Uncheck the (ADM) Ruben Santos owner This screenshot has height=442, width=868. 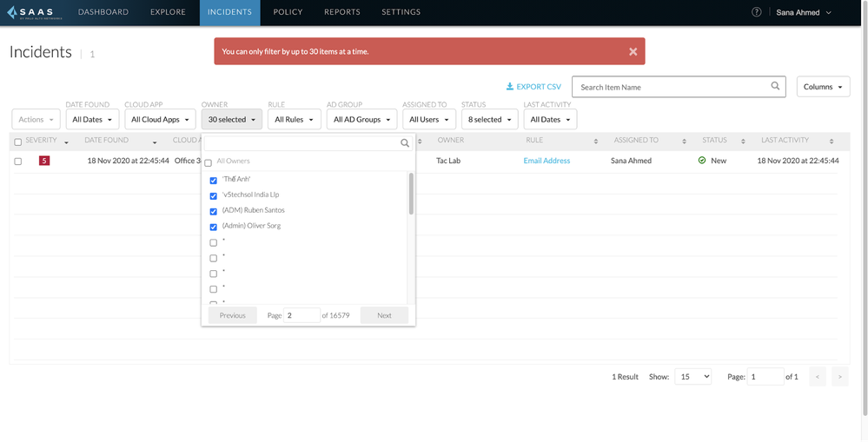coord(214,211)
